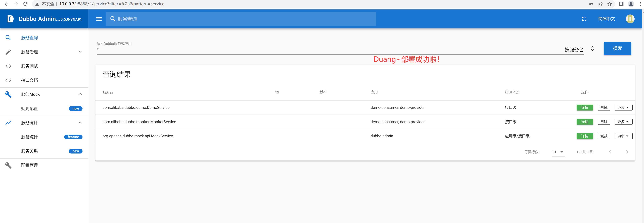Image resolution: width=644 pixels, height=223 pixels.
Task: Click 测试 for MockService
Action: point(604,136)
